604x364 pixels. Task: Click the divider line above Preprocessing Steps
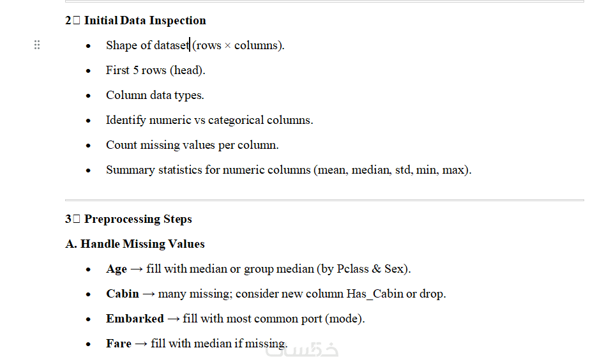coord(324,200)
